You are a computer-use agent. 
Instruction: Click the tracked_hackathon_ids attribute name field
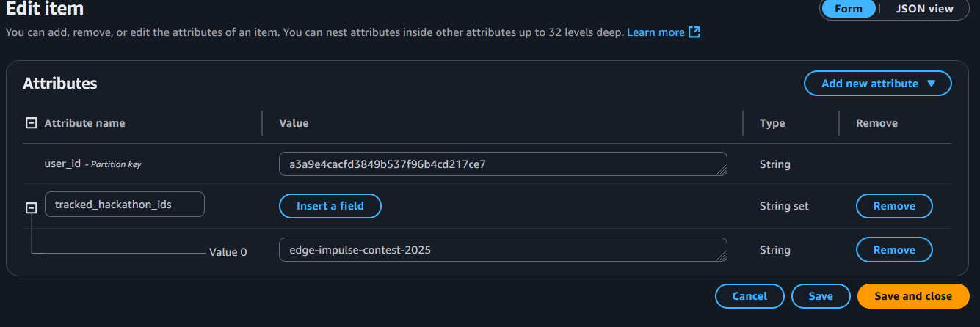click(x=125, y=205)
